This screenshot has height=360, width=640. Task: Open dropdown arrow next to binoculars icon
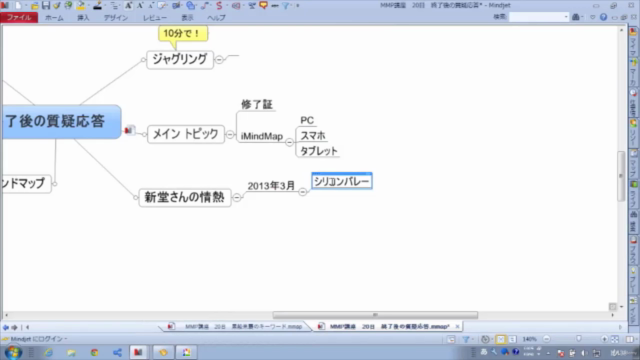click(582, 17)
